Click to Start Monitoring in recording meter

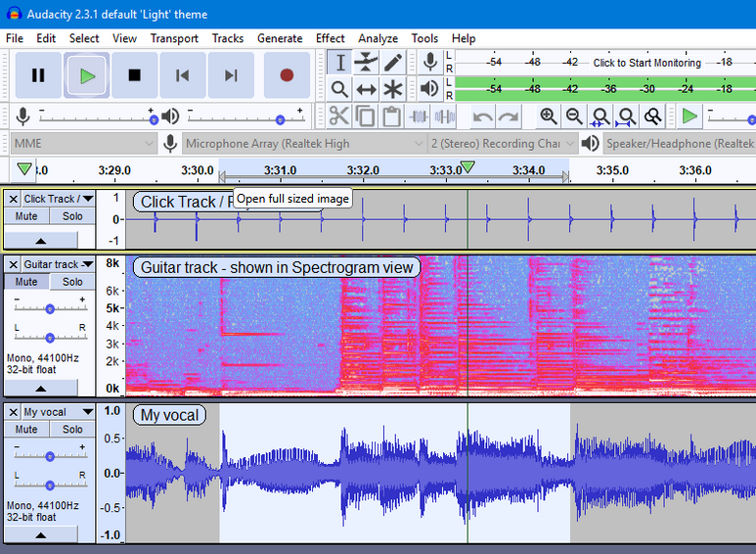pos(647,63)
